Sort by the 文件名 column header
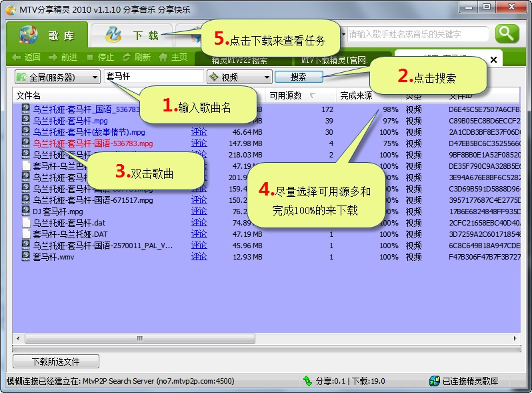This screenshot has width=532, height=393. coord(29,96)
